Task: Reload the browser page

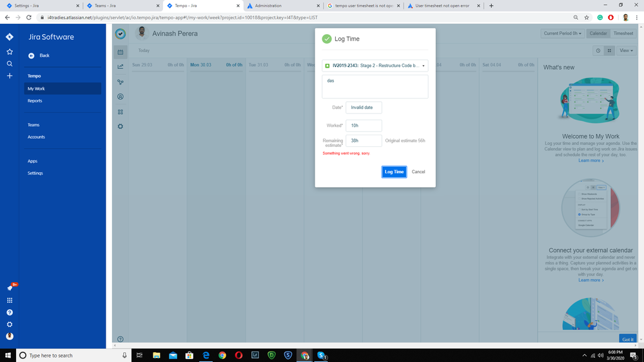Action: click(x=29, y=17)
